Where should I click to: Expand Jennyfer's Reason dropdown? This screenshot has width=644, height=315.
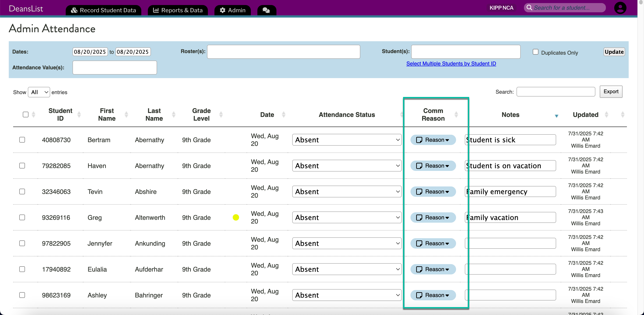[433, 243]
